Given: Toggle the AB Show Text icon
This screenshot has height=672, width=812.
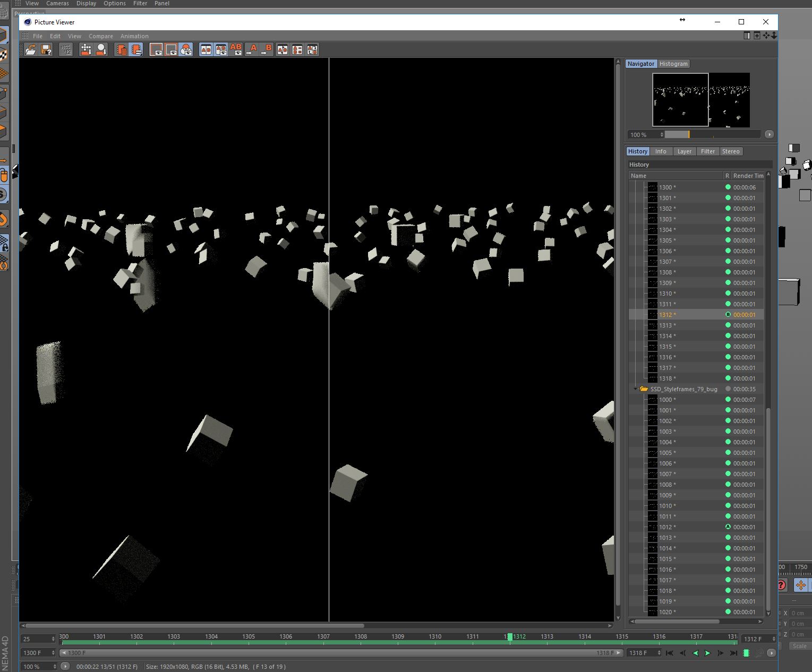Looking at the screenshot, I should [221, 50].
